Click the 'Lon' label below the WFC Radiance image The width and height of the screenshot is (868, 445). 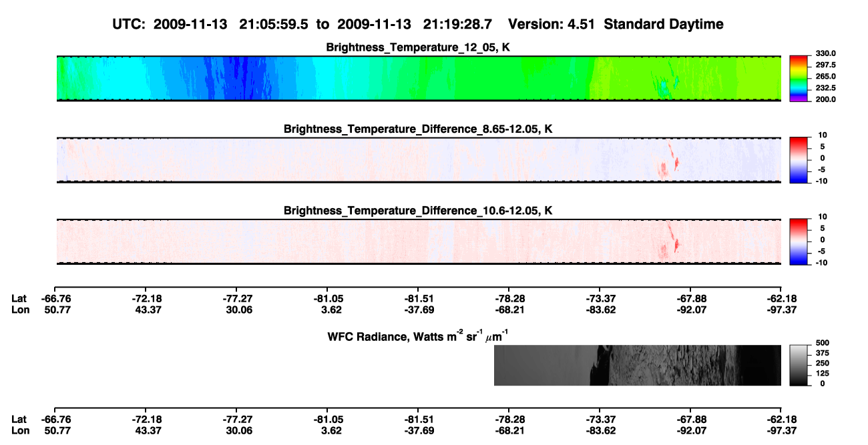pyautogui.click(x=20, y=430)
